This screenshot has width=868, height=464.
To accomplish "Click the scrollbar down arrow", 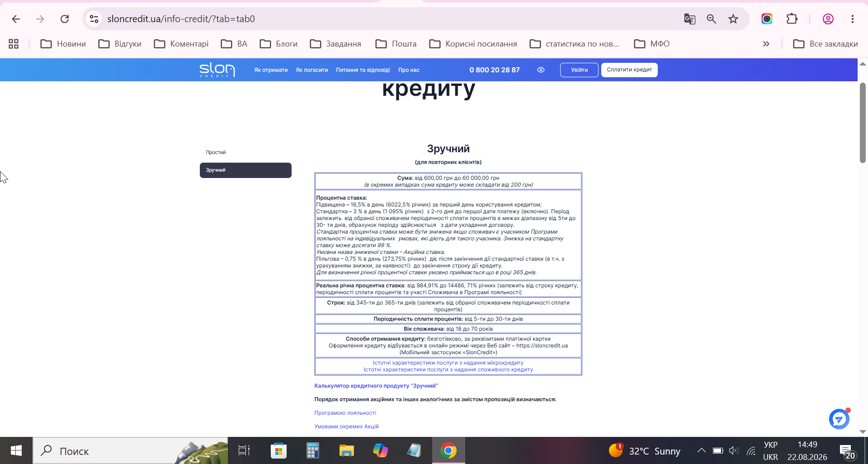I will coord(863,432).
